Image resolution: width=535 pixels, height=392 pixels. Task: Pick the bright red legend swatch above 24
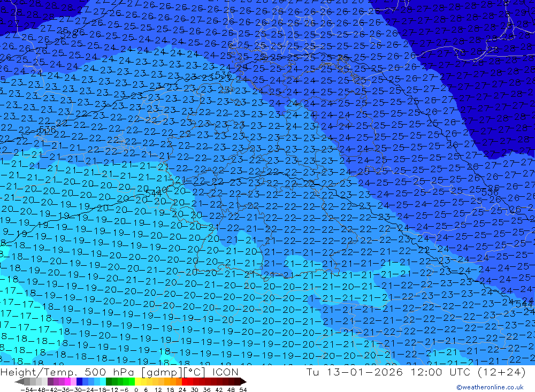pos(185,381)
